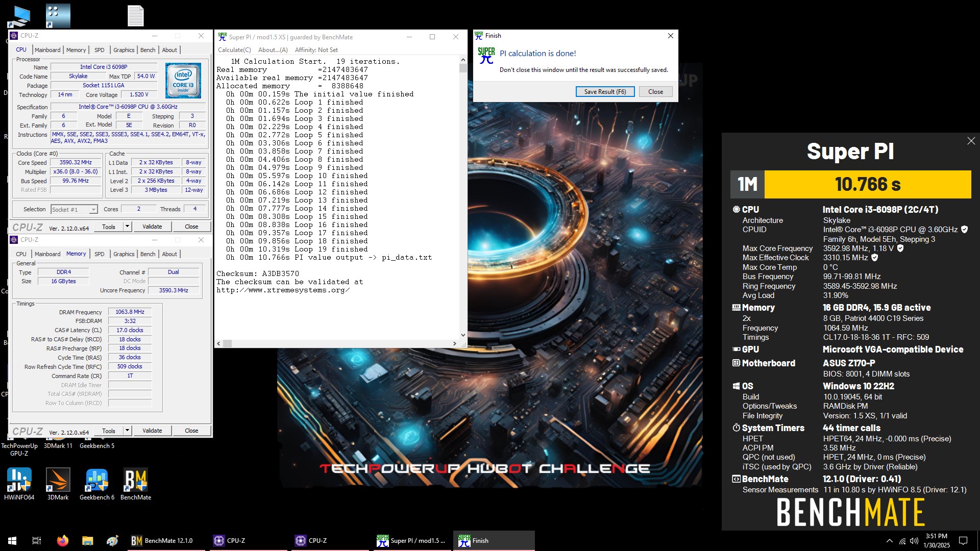Open Task View from the taskbar
Screen dimensions: 980x551
click(x=37, y=540)
